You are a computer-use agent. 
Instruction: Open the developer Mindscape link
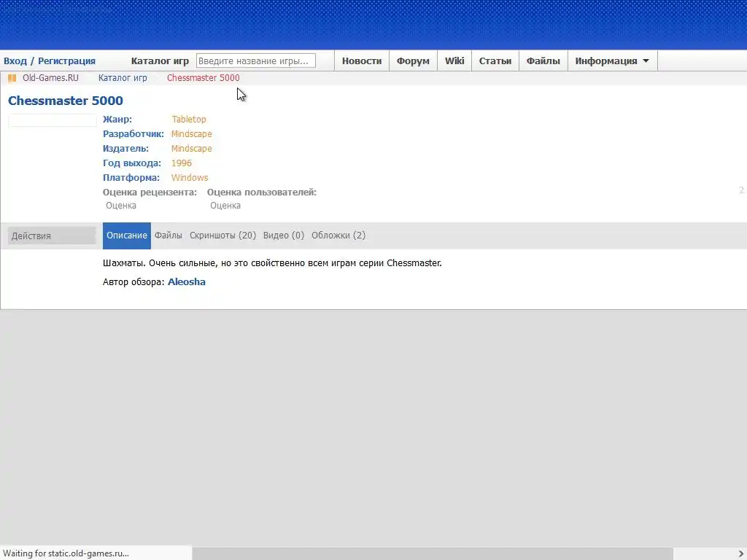tap(192, 134)
